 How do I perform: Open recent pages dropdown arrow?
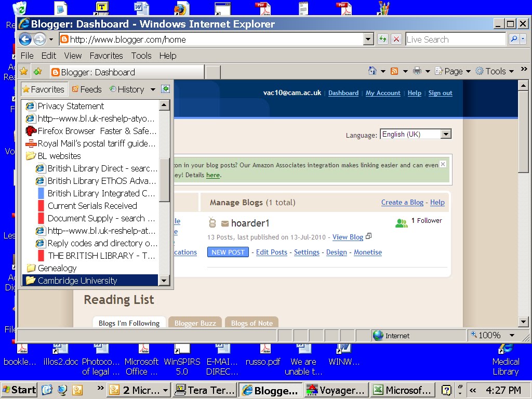(51, 39)
